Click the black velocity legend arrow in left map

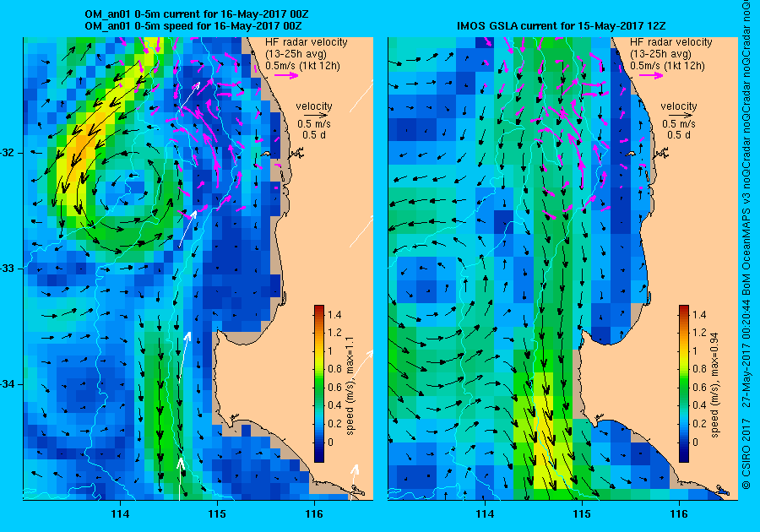pyautogui.click(x=317, y=116)
